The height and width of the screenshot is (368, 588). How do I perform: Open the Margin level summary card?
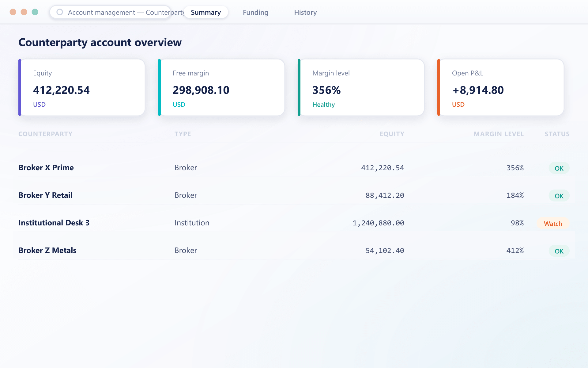pyautogui.click(x=361, y=87)
